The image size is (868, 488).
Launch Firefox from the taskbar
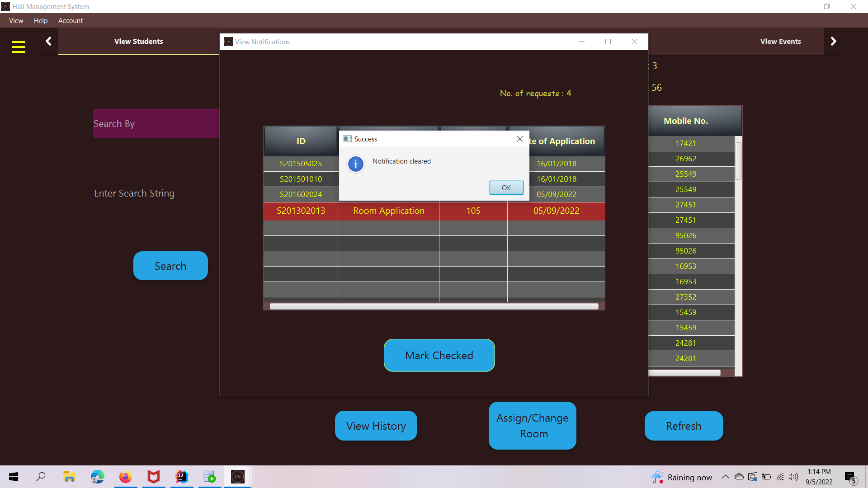(125, 476)
